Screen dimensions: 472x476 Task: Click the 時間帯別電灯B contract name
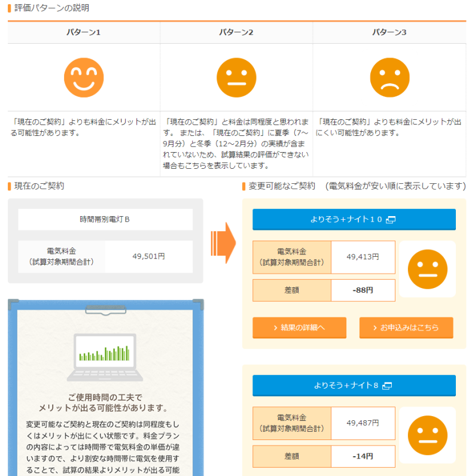point(105,219)
